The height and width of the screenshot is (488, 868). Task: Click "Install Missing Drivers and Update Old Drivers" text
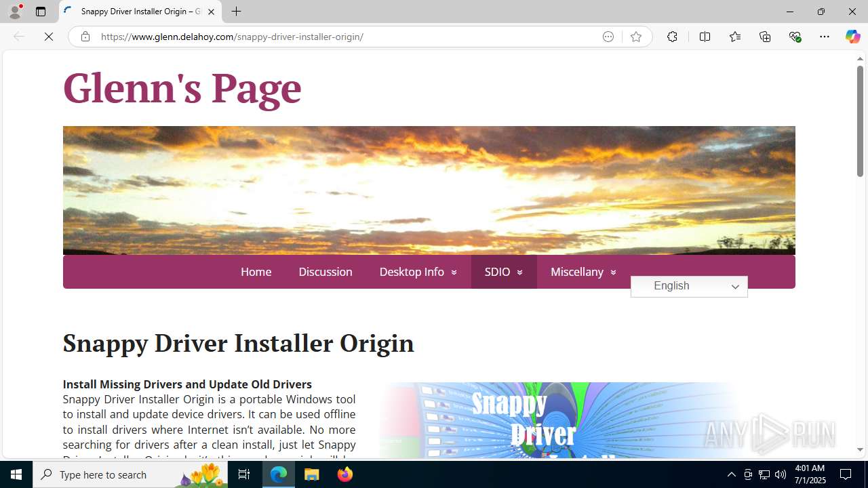click(187, 384)
